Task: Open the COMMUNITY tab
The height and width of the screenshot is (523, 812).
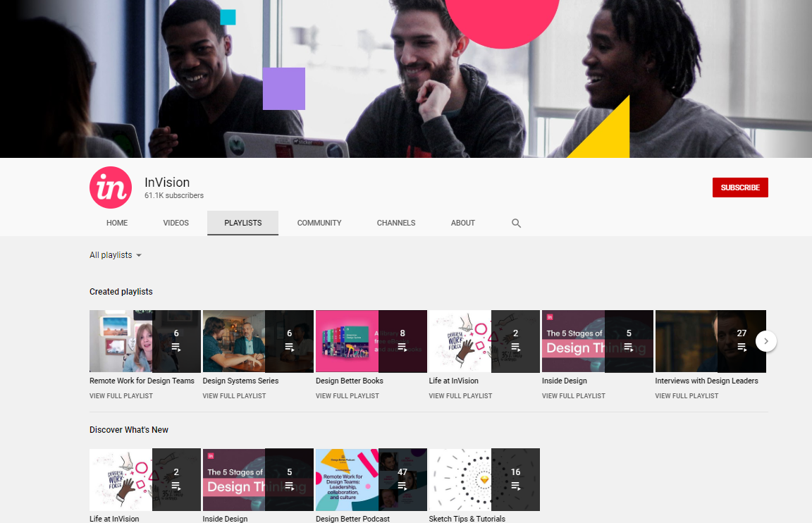Action: point(319,223)
